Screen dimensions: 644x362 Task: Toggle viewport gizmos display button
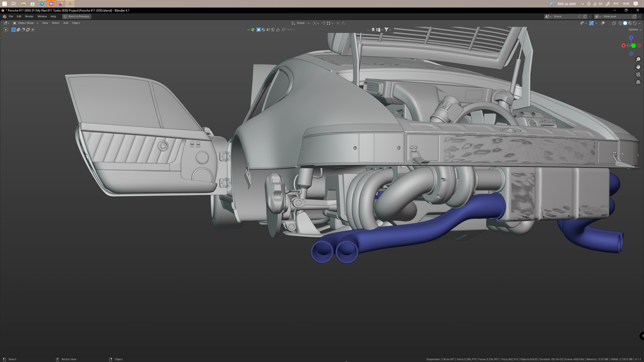pyautogui.click(x=591, y=23)
